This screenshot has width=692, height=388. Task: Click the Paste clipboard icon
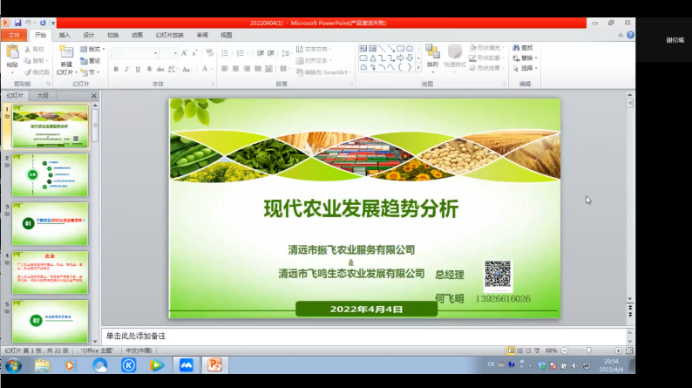[x=12, y=52]
